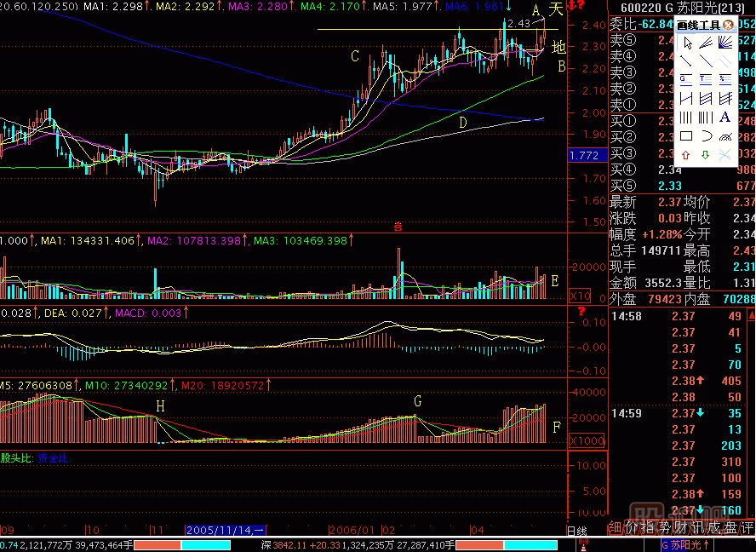This screenshot has height=552, width=756.
Task: Click the 日线 daily period label
Action: 576,530
